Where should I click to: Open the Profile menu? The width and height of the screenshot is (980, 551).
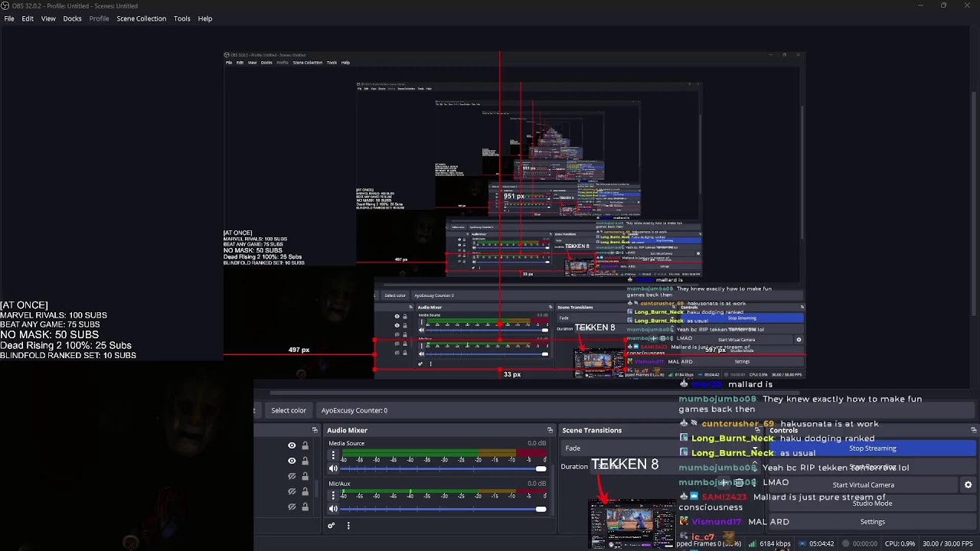coord(99,18)
